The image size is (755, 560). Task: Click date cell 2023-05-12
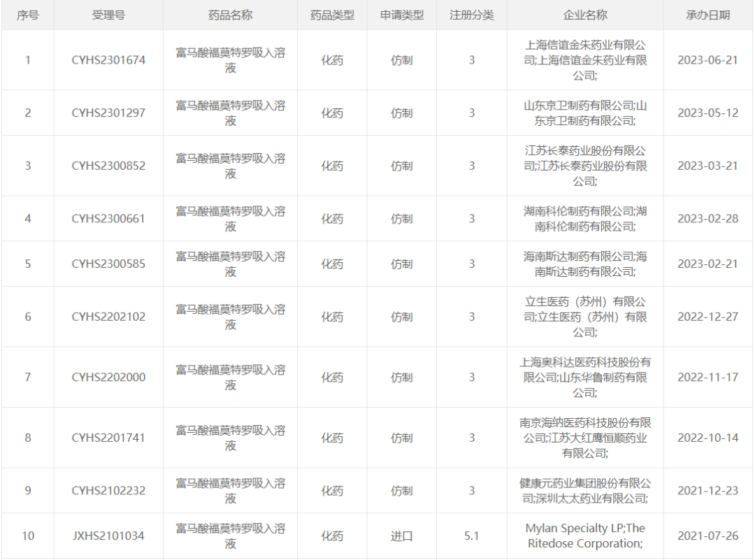[x=707, y=113]
